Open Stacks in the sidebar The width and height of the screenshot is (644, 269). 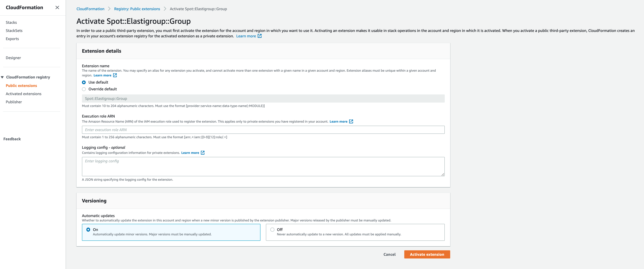[11, 22]
